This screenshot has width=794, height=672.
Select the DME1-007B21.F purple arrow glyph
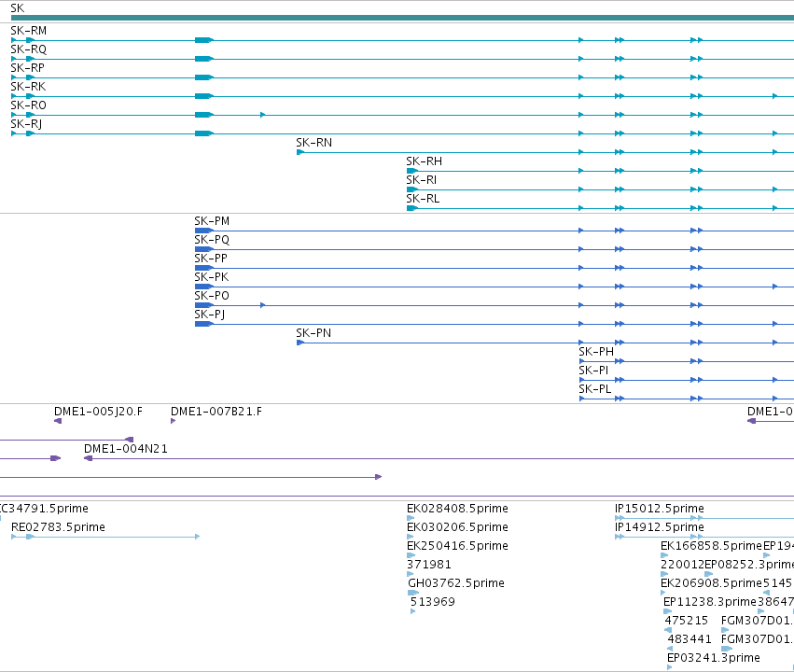pos(174,421)
